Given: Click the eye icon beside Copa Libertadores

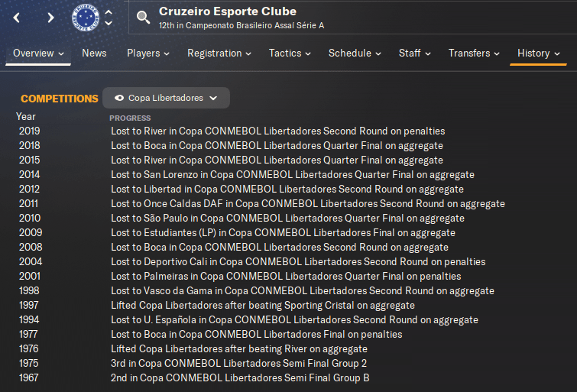Looking at the screenshot, I should (x=118, y=98).
